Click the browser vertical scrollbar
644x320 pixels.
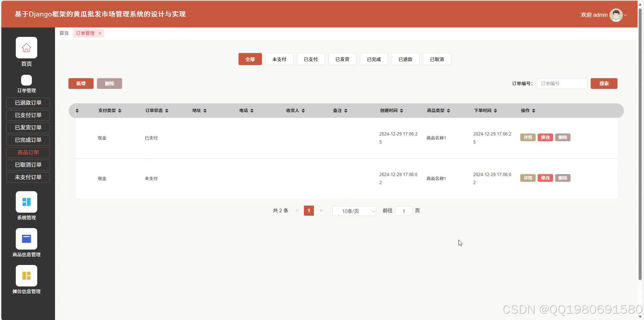tap(640, 144)
